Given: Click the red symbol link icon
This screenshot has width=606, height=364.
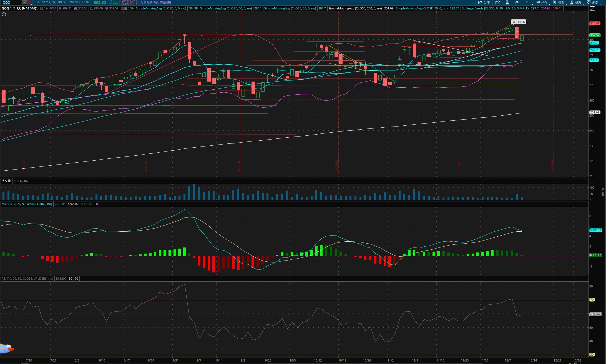Looking at the screenshot, I should click(x=30, y=2).
